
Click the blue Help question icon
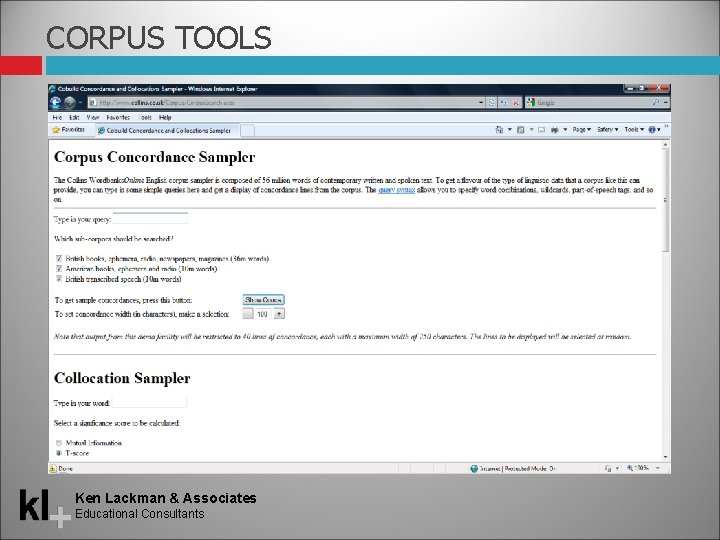652,130
